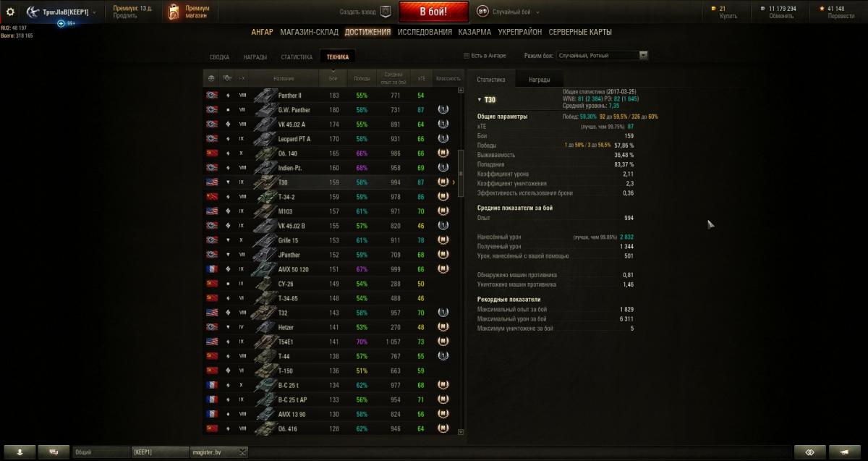Open the settings gear menu
This screenshot has height=461, width=868.
(x=10, y=12)
